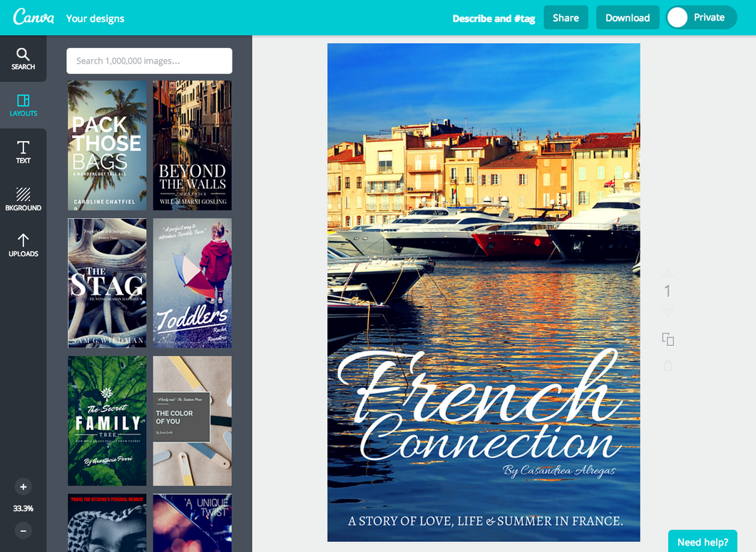
Task: Open Your designs link
Action: (95, 19)
